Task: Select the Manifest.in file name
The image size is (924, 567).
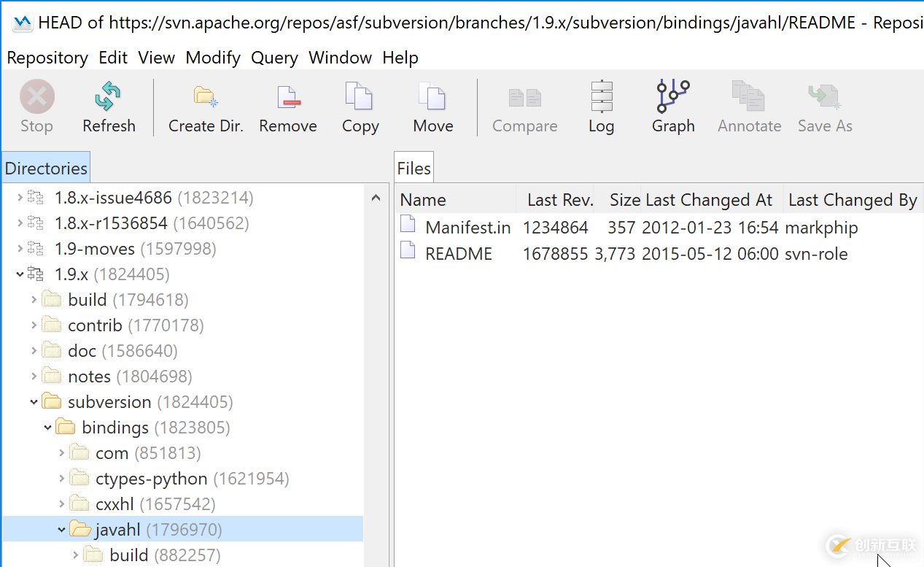Action: pyautogui.click(x=468, y=228)
